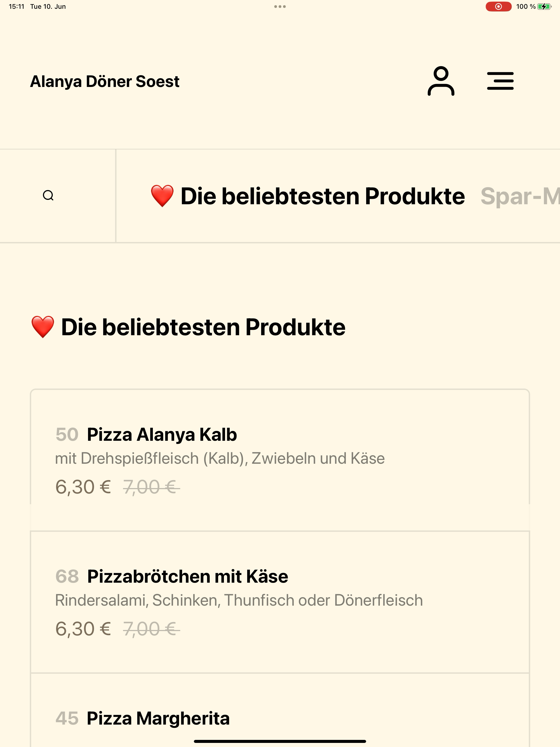Viewport: 560px width, 747px height.
Task: Tap the search magnifier icon
Action: [x=48, y=195]
